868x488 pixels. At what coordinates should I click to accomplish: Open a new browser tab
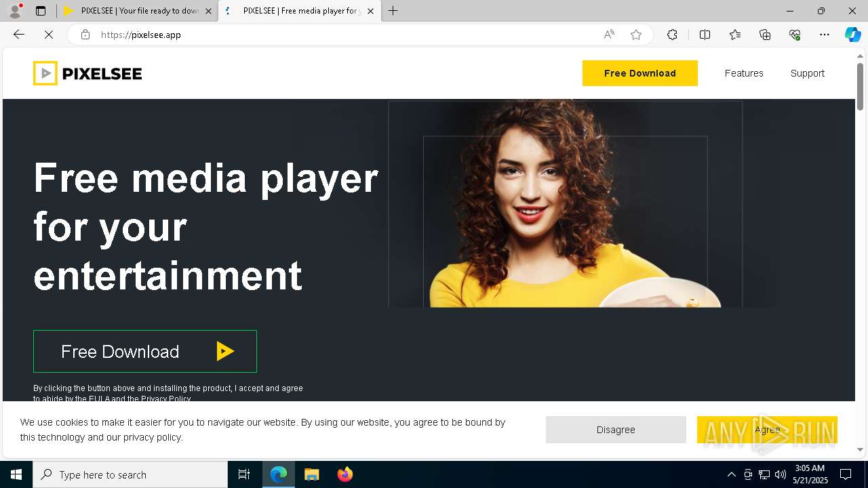[x=393, y=11]
